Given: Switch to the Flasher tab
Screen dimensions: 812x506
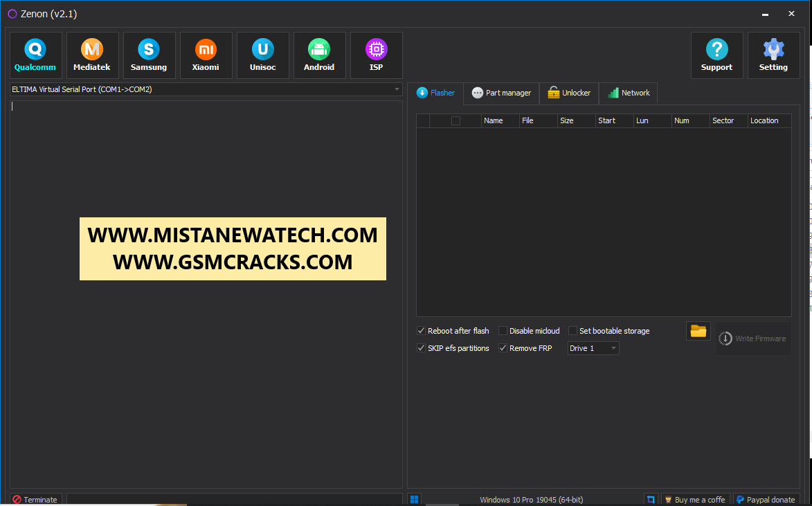Looking at the screenshot, I should point(435,93).
